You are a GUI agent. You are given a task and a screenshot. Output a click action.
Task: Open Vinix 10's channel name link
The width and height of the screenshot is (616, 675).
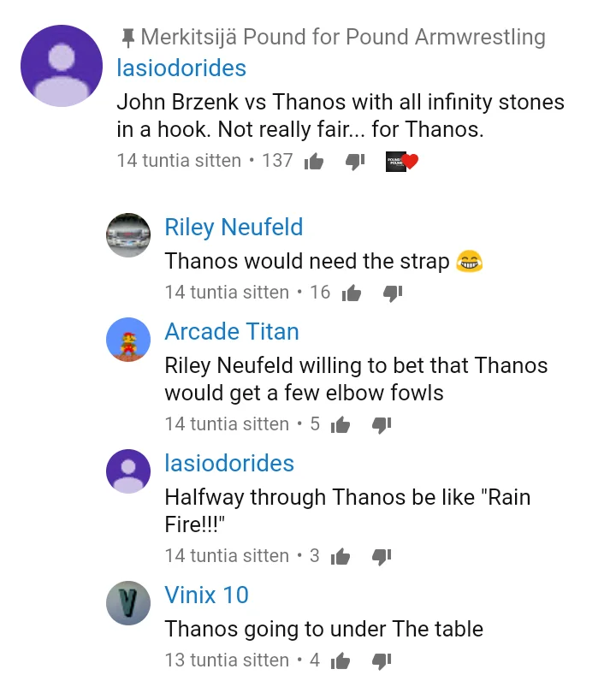206,595
